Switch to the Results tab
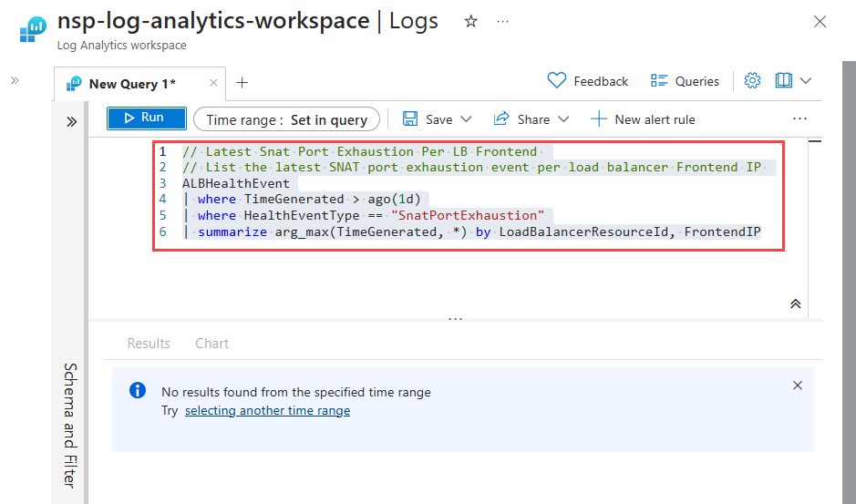Image resolution: width=856 pixels, height=504 pixels. tap(149, 344)
